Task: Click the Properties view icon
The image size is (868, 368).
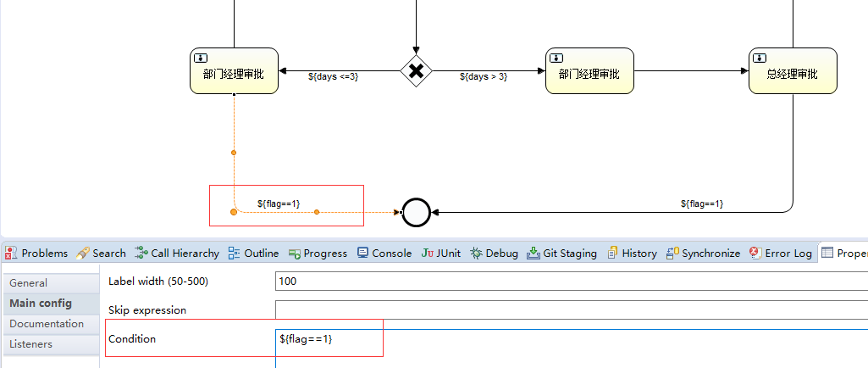Action: point(827,253)
